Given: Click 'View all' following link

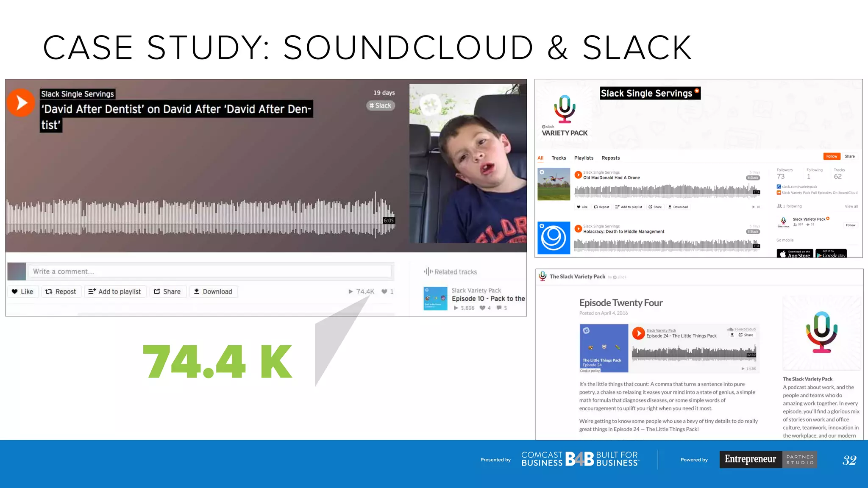Looking at the screenshot, I should [851, 207].
